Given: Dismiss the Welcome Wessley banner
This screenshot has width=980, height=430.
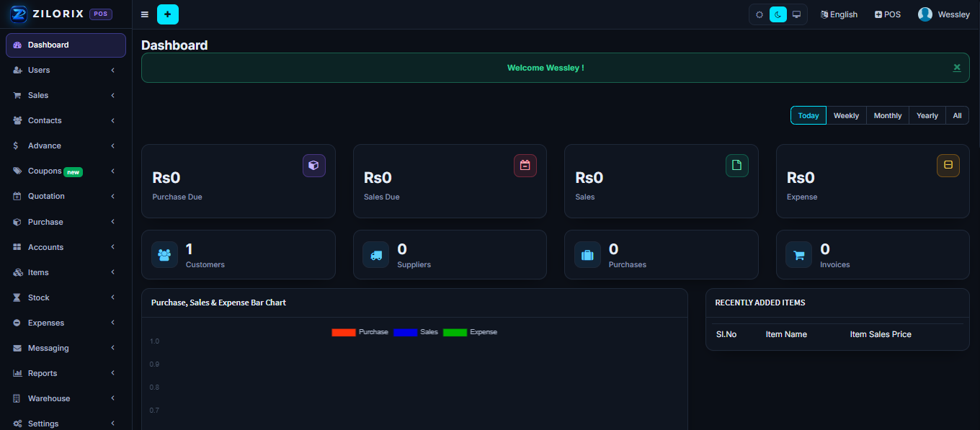Looking at the screenshot, I should tap(957, 67).
